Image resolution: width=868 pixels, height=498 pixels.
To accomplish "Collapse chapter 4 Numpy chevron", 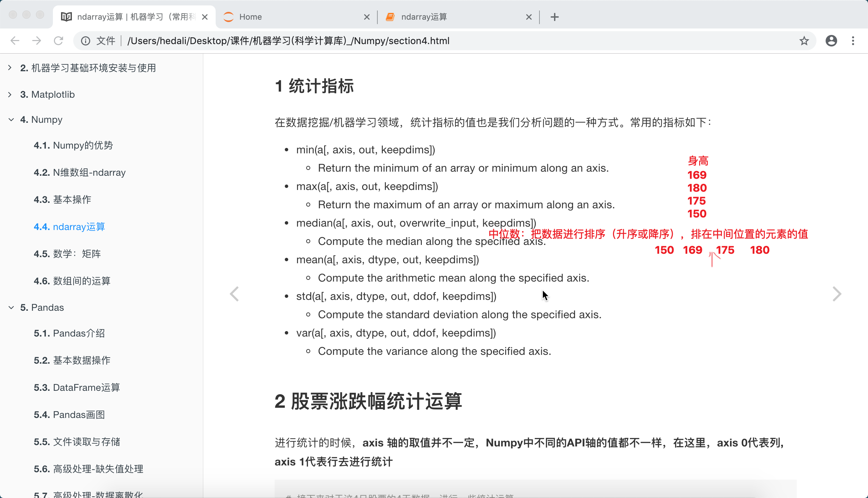I will 11,120.
